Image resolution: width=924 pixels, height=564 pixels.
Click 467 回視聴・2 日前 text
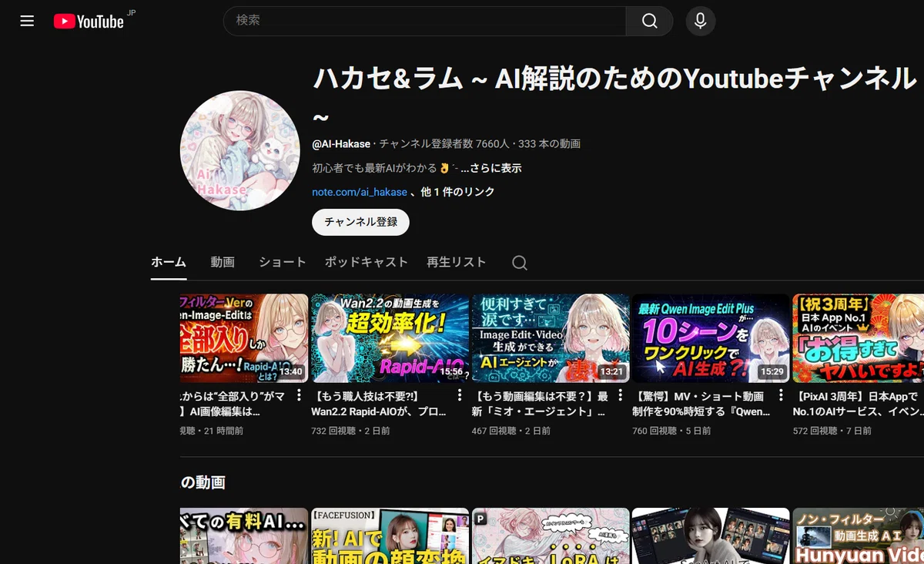[511, 431]
